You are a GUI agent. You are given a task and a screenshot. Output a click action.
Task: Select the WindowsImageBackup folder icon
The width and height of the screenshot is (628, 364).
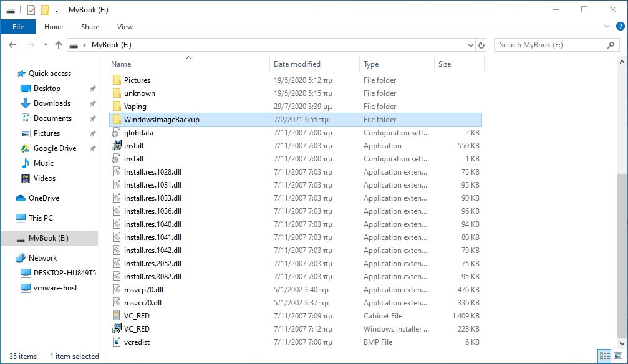[x=116, y=119]
